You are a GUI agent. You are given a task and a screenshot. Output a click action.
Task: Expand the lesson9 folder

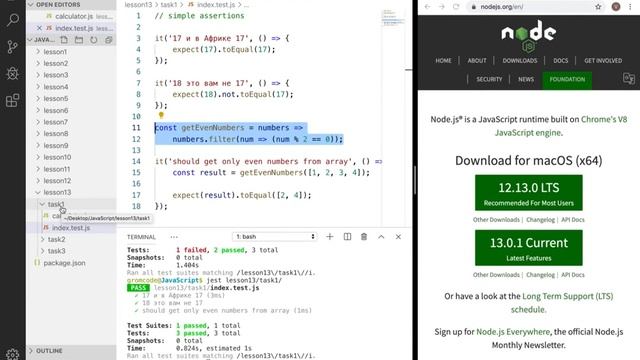[x=56, y=145]
